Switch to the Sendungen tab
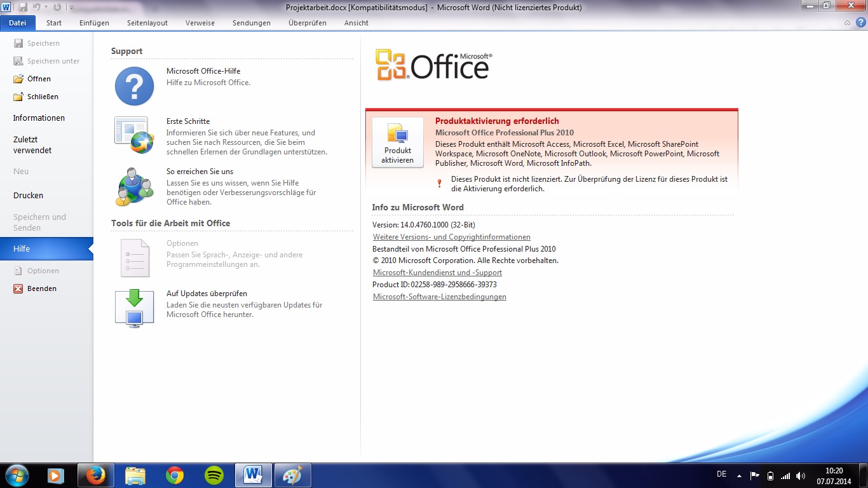Screen dimensions: 868x488 pyautogui.click(x=252, y=23)
